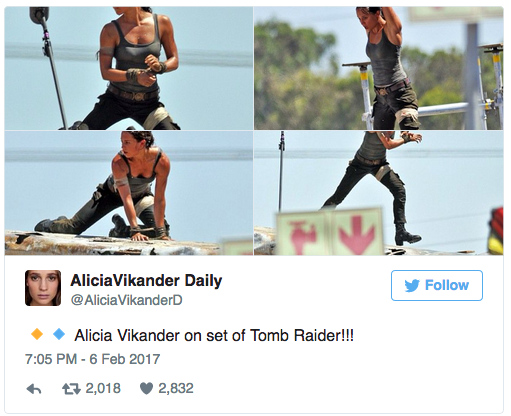Click the orange diamond emoji

click(37, 334)
